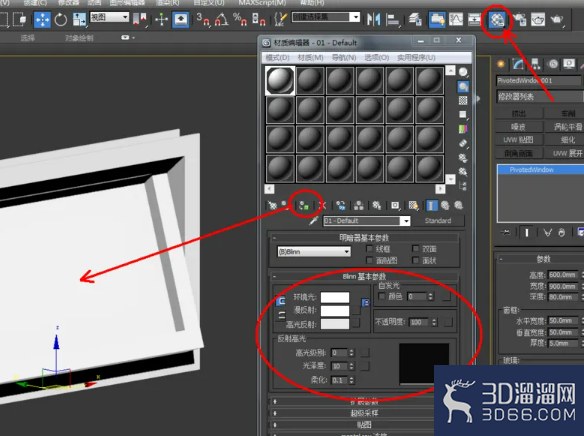Click the 不透明度 opacity value field
The width and height of the screenshot is (584, 436).
click(419, 322)
